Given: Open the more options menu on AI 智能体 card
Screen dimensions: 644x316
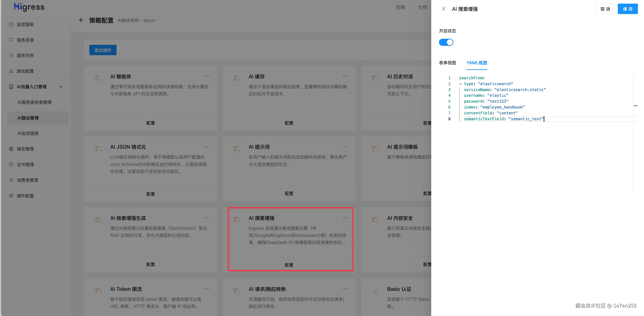Looking at the screenshot, I should click(x=206, y=76).
